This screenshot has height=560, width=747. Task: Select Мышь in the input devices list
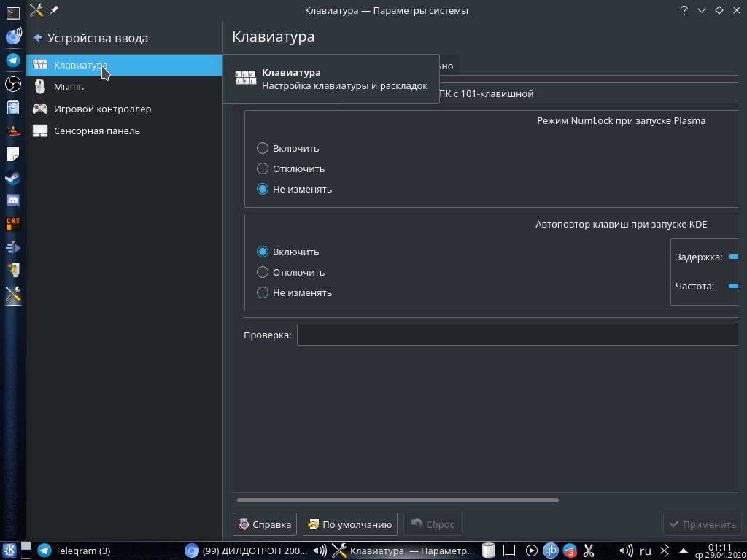(x=69, y=87)
